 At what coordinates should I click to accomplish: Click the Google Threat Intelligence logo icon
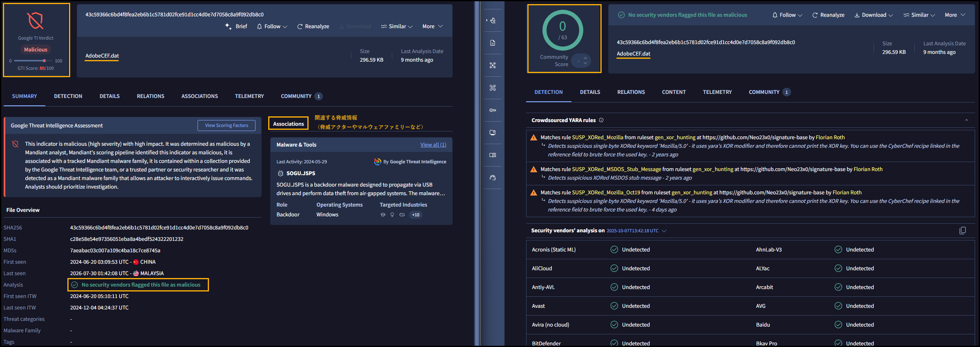[378, 162]
